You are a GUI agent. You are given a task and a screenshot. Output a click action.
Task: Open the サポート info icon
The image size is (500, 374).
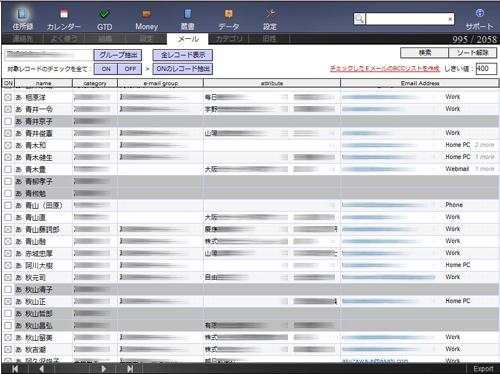(x=480, y=13)
